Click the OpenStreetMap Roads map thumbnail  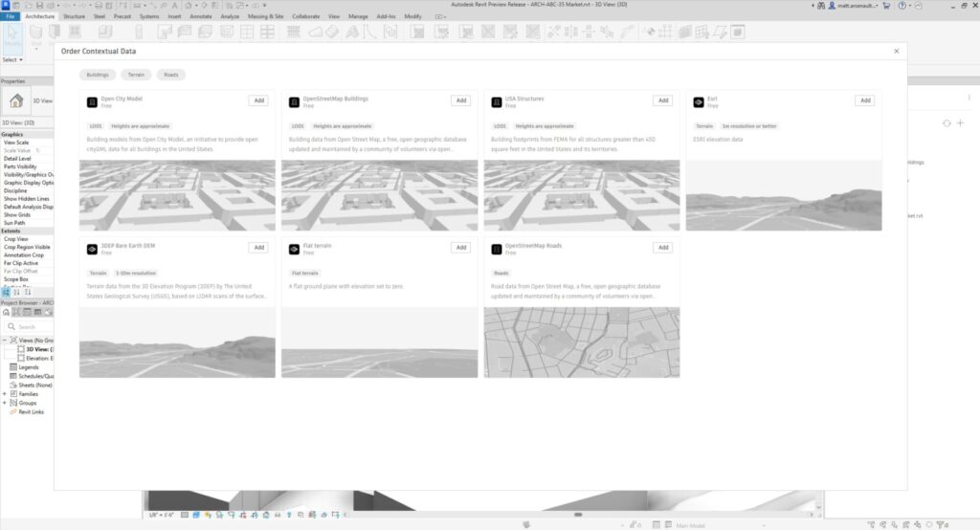[x=582, y=342]
